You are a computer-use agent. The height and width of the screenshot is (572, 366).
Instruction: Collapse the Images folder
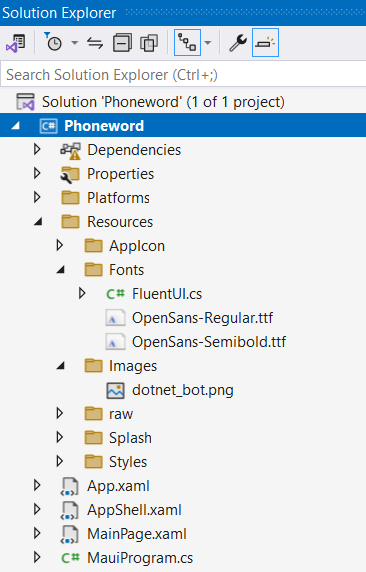[61, 366]
